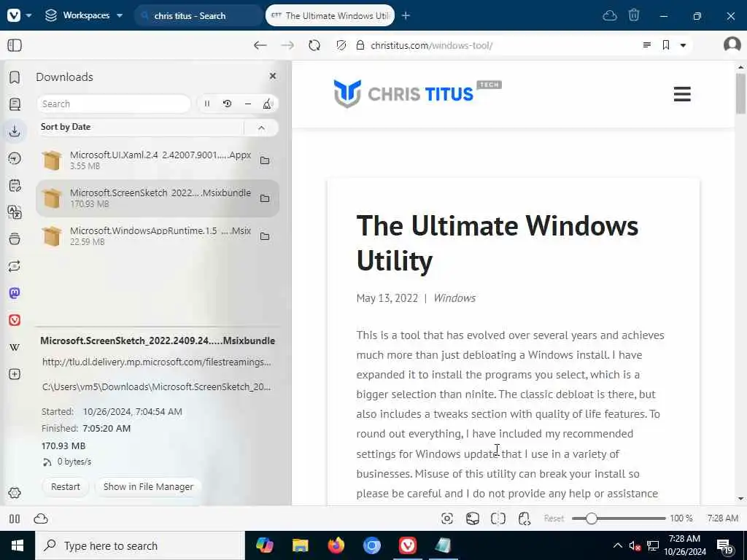Go back to the previous page

pos(260,45)
